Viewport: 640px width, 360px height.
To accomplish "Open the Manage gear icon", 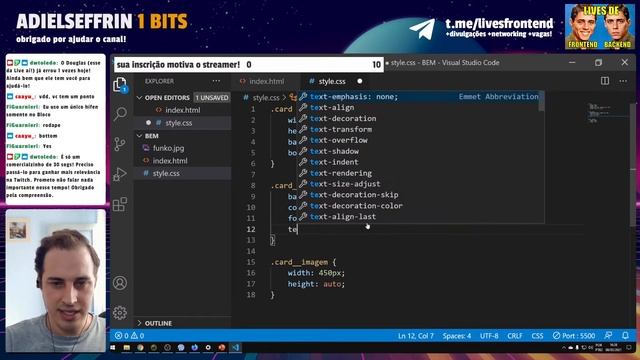I will coord(120,313).
